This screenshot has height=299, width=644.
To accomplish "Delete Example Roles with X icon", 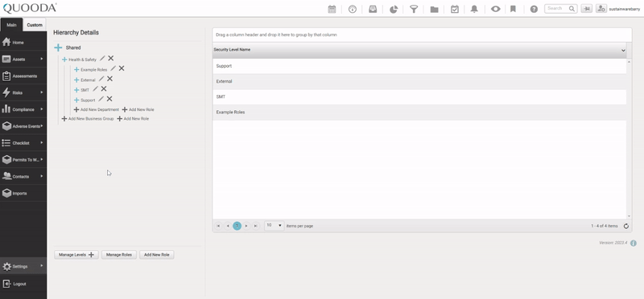I will (122, 68).
